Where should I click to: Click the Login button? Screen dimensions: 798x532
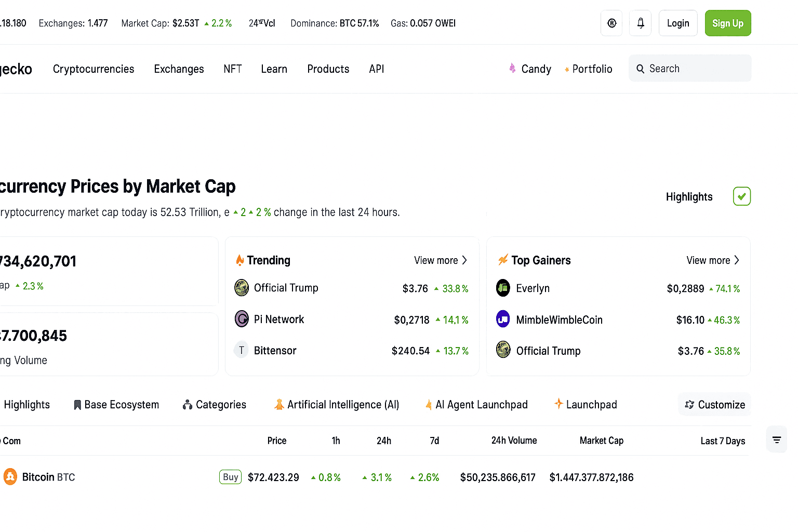pyautogui.click(x=678, y=23)
